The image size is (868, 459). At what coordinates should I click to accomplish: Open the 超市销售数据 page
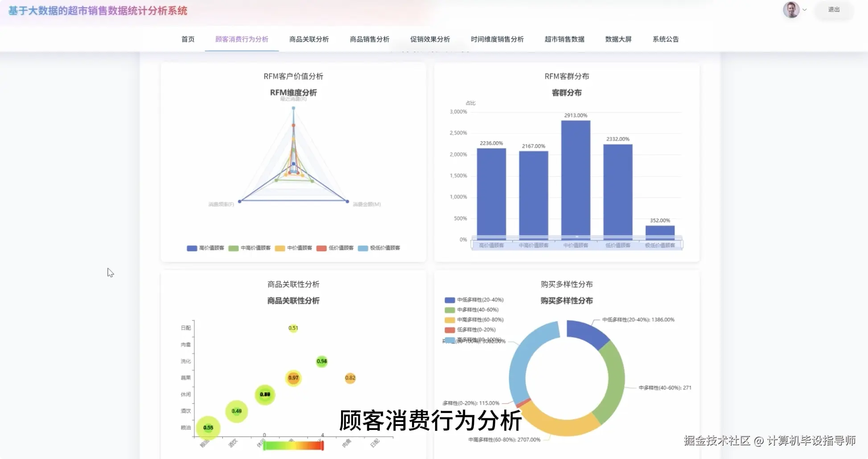tap(564, 39)
